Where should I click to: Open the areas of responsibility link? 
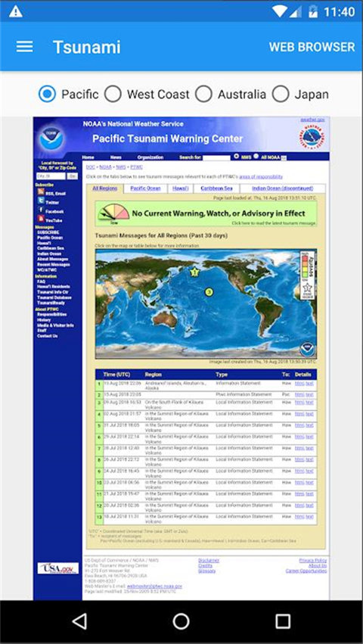point(261,176)
